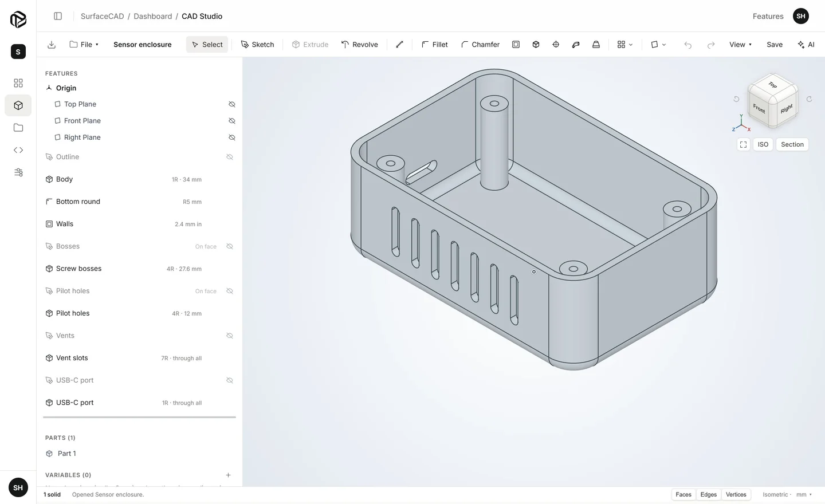Select the loft tool icon
Viewport: 825px width, 504px height.
pyautogui.click(x=596, y=45)
